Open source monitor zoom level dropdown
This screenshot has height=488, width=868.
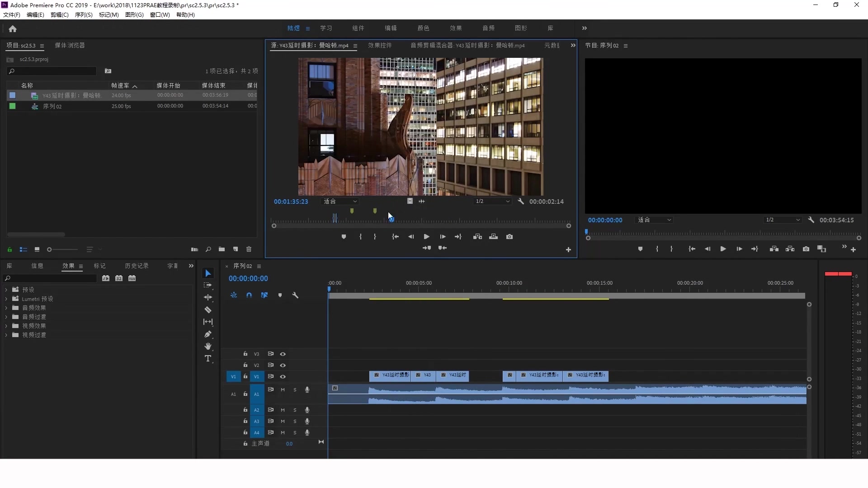340,202
